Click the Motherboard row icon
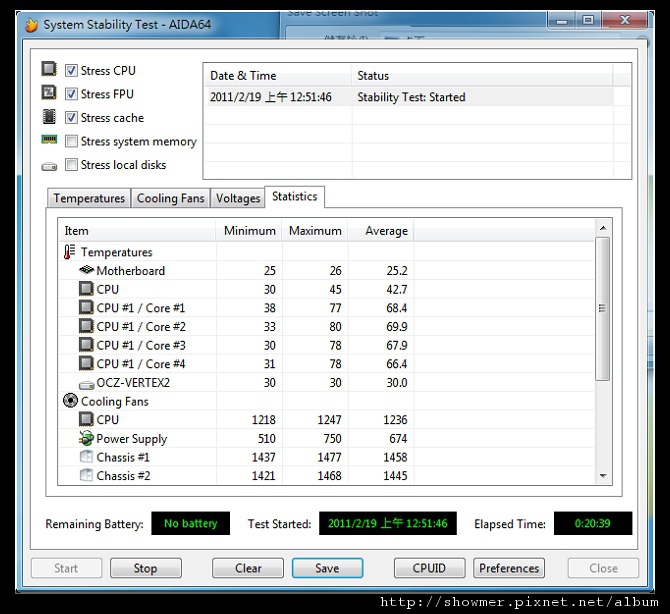Screen dimensions: 670x614 click(87, 270)
